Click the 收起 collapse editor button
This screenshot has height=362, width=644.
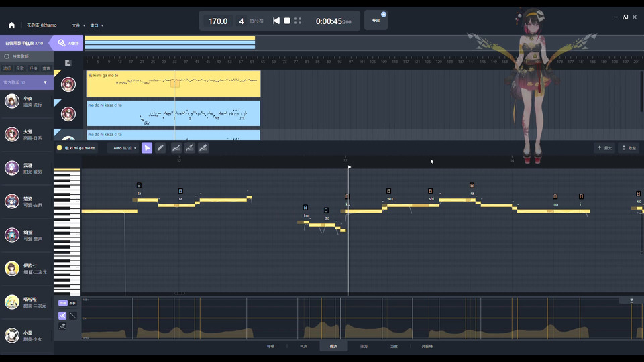point(629,148)
